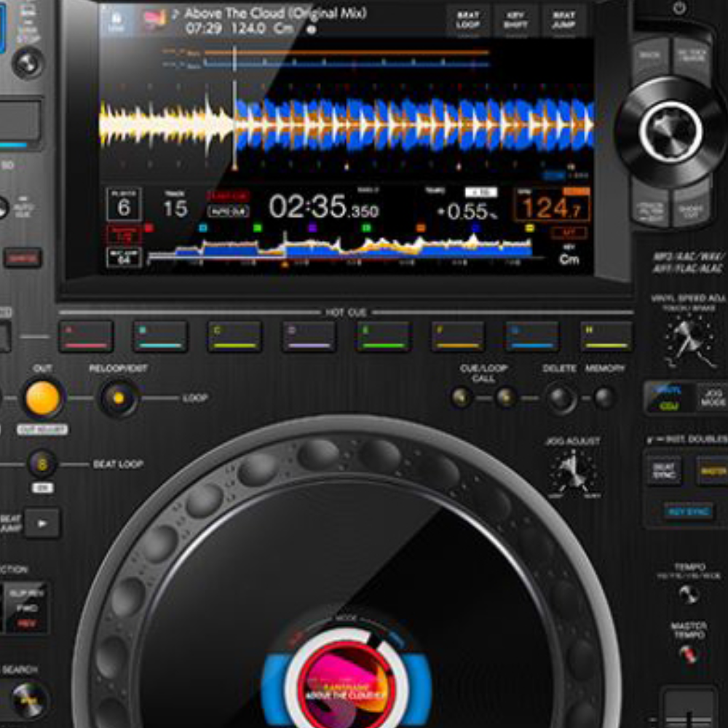This screenshot has height=728, width=728.
Task: Tap the player number 6 box
Action: (124, 205)
